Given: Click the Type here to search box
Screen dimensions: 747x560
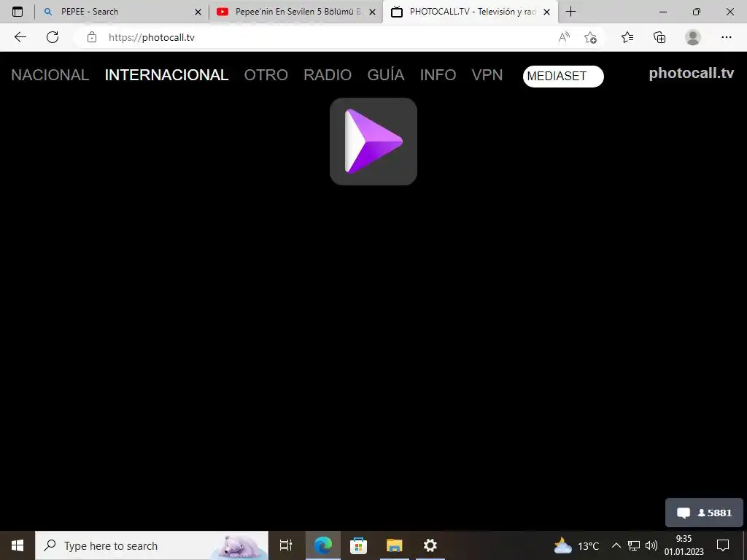Looking at the screenshot, I should click(x=152, y=545).
